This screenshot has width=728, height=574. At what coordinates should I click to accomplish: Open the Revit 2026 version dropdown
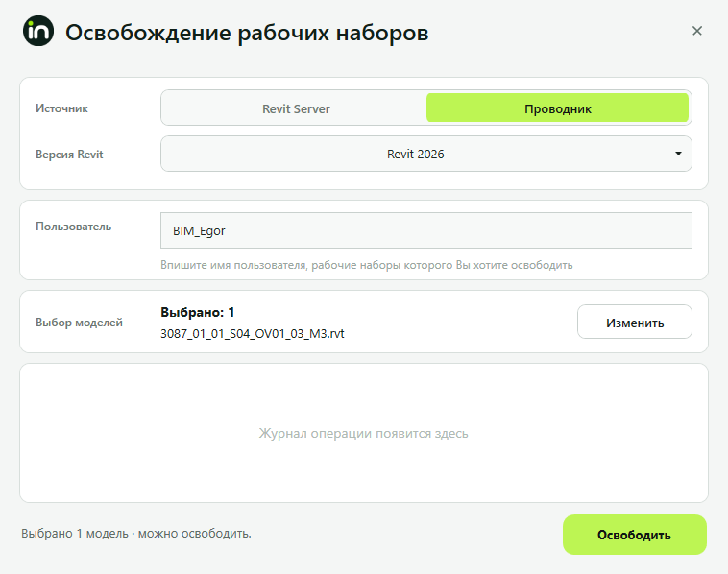[426, 154]
